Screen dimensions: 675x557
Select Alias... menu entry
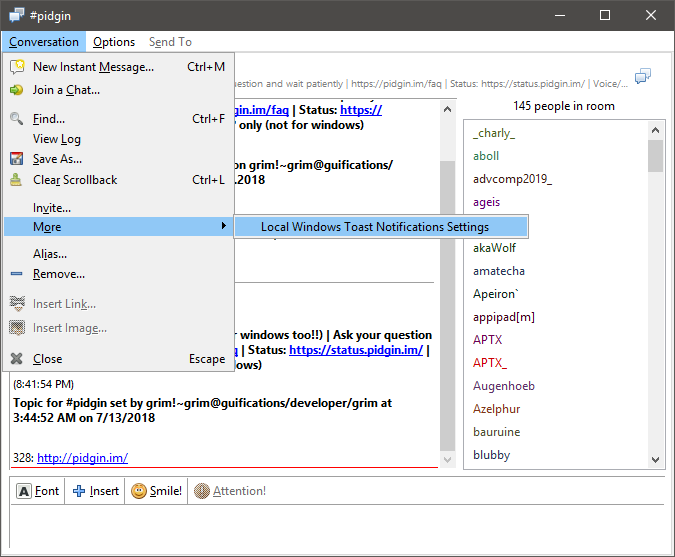click(x=119, y=254)
